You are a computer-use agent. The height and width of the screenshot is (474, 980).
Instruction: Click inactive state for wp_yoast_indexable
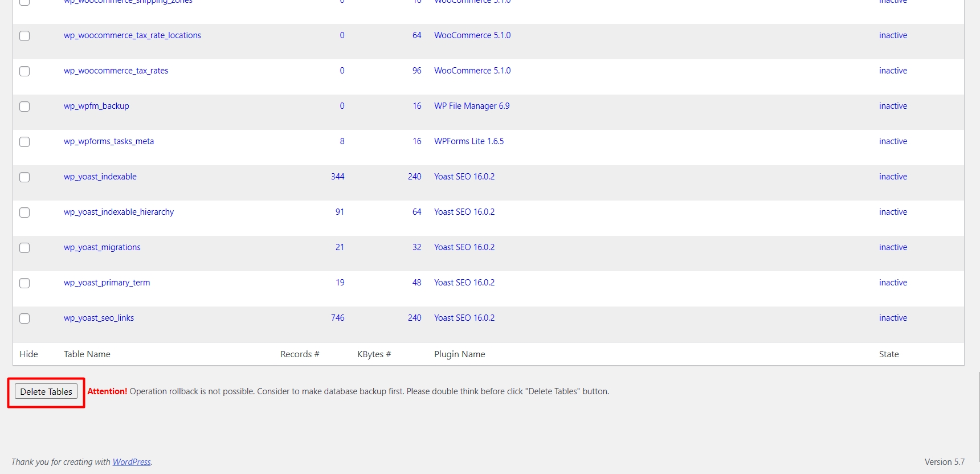click(893, 177)
